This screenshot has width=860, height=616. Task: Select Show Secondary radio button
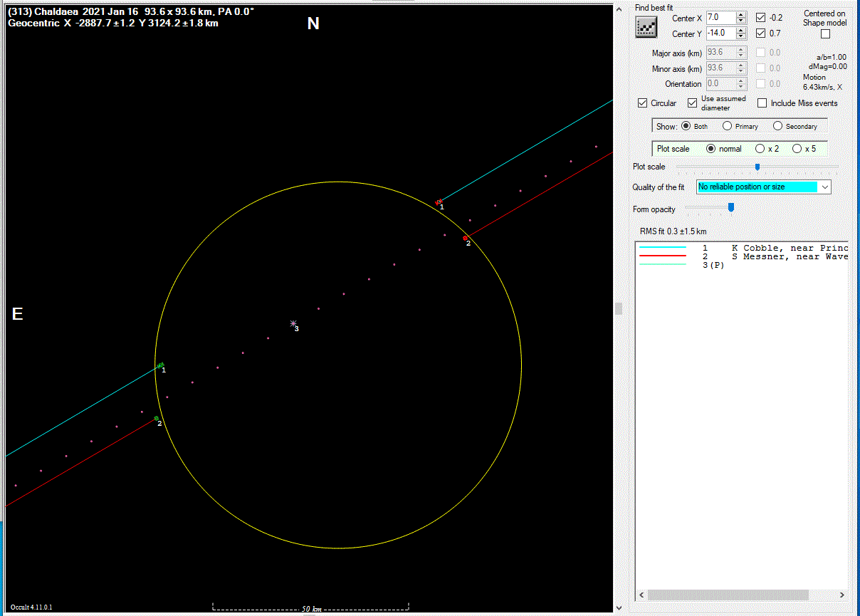point(777,126)
